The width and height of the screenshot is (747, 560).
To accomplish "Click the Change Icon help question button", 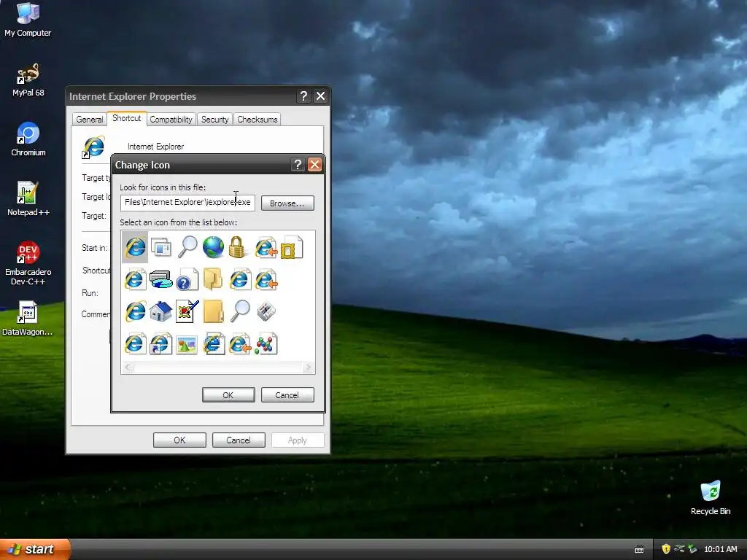I will 298,165.
